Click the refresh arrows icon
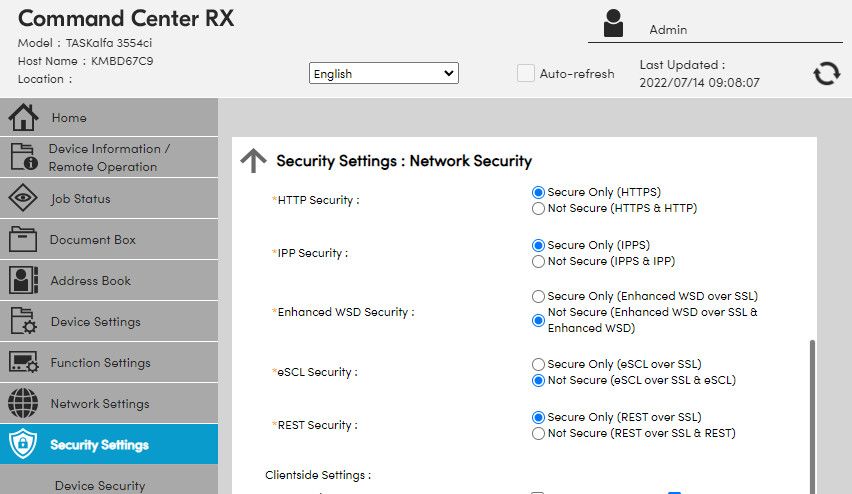 pos(826,73)
